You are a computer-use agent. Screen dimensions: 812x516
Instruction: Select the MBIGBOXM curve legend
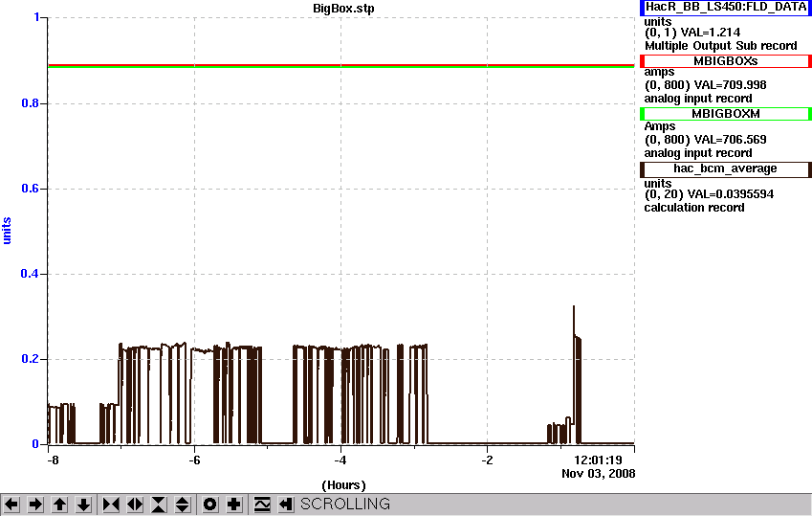coord(726,114)
